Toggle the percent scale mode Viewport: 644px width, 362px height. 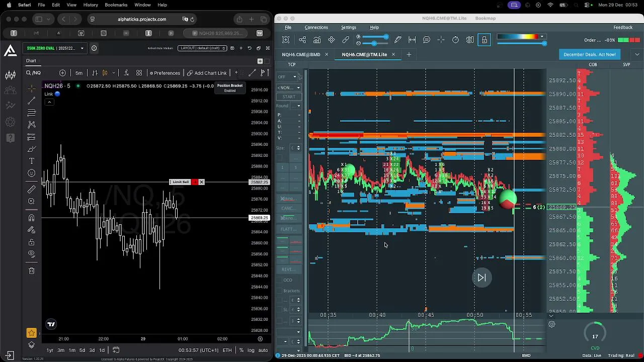tap(242, 350)
